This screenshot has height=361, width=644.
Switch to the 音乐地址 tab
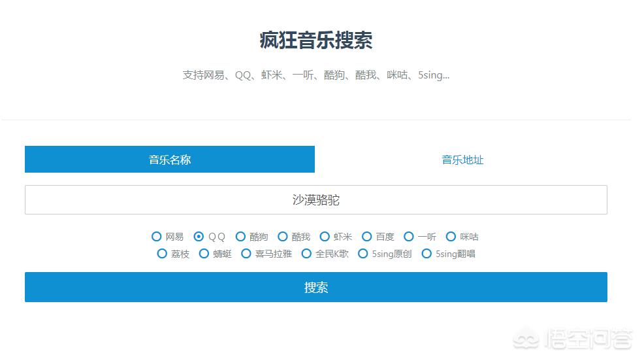click(x=462, y=160)
